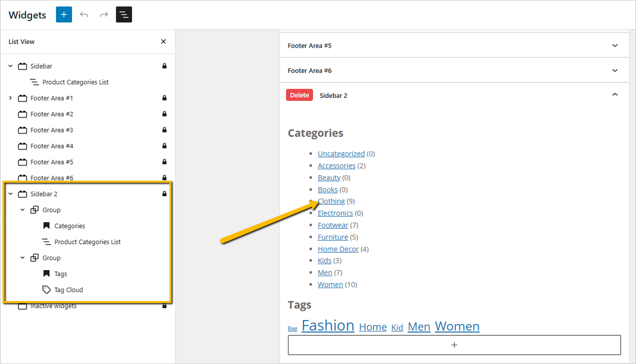Click the Tag Cloud block icon
This screenshot has width=636, height=364.
click(x=46, y=290)
